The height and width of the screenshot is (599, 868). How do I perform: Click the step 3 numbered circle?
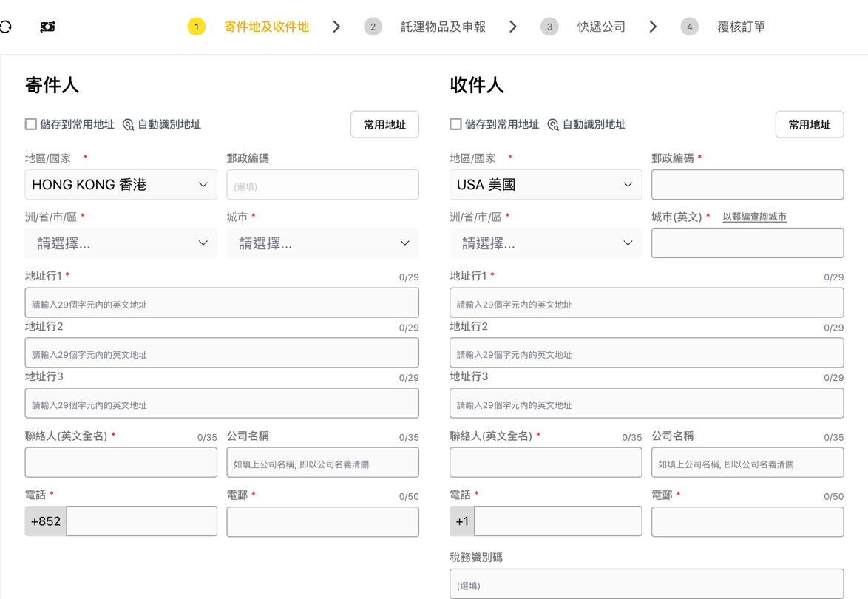click(549, 27)
